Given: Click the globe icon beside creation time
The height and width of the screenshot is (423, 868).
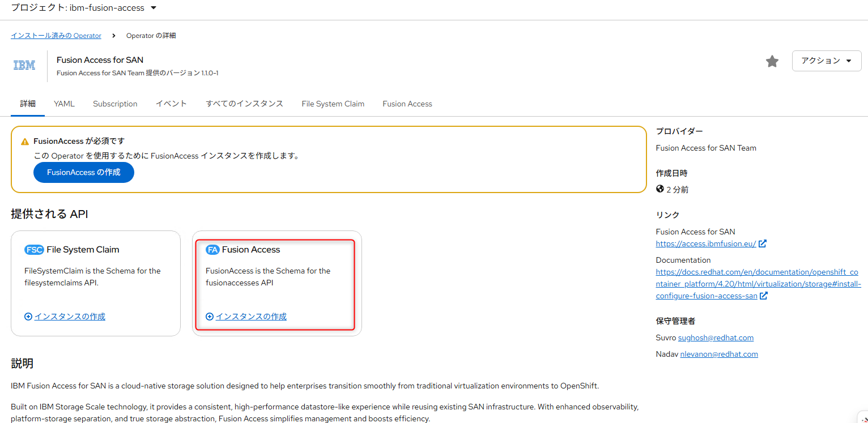Looking at the screenshot, I should [660, 189].
